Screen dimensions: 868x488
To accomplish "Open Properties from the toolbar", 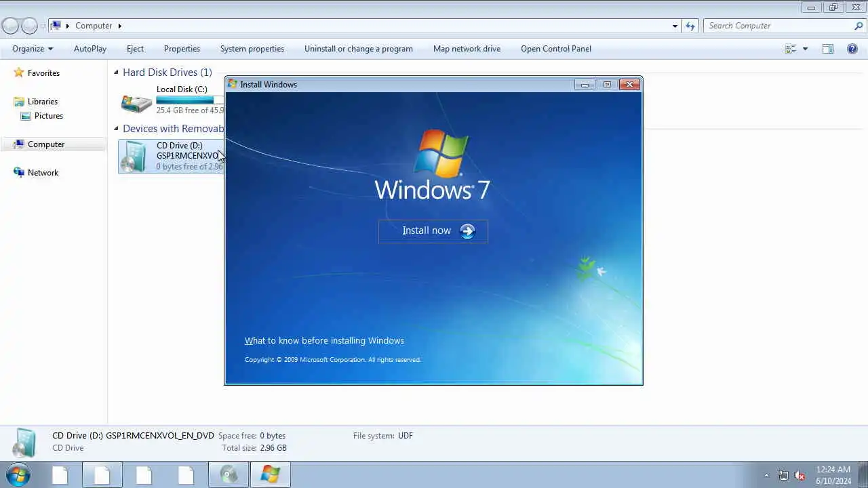I will 182,49.
